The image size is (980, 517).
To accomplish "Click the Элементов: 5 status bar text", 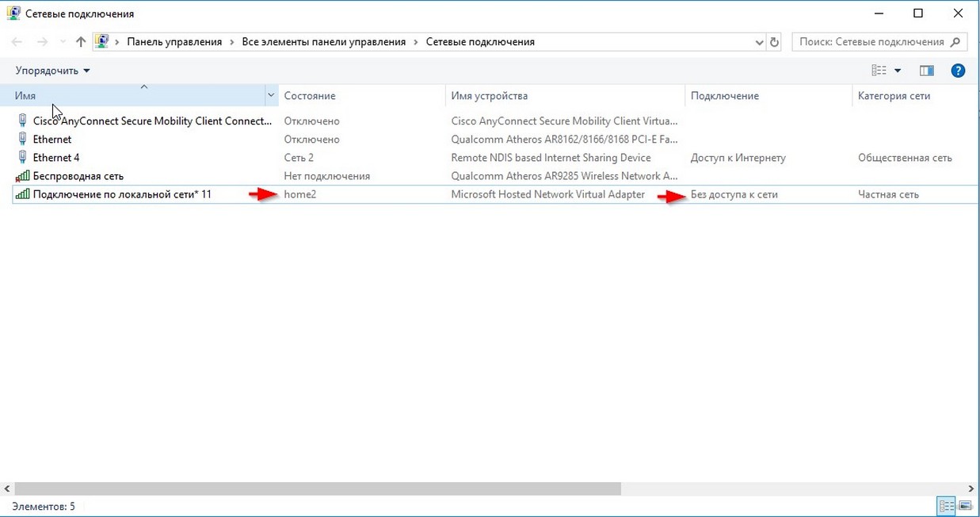I will coord(44,506).
